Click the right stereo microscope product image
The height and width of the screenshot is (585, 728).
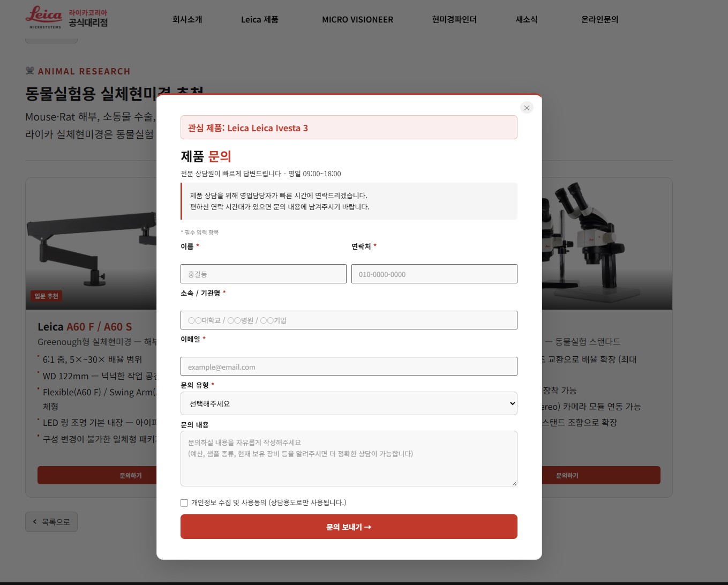[607, 244]
